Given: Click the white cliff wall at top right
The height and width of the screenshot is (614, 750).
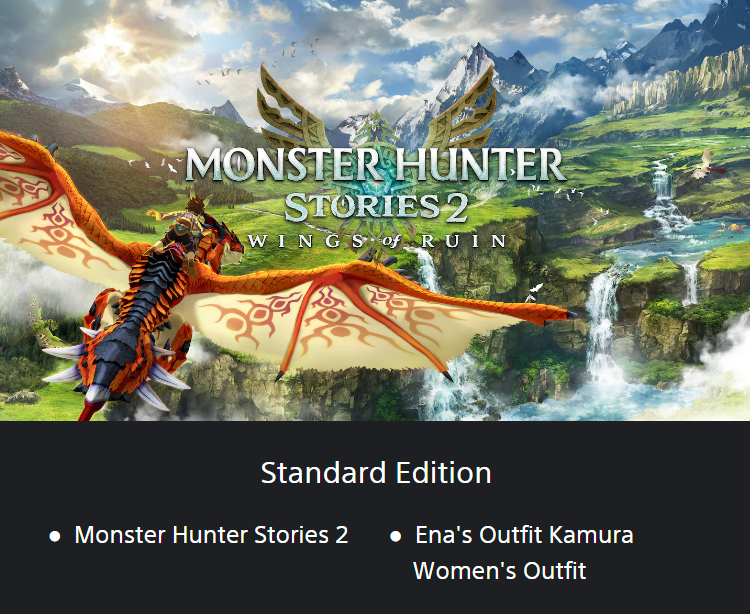Looking at the screenshot, I should point(679,84).
